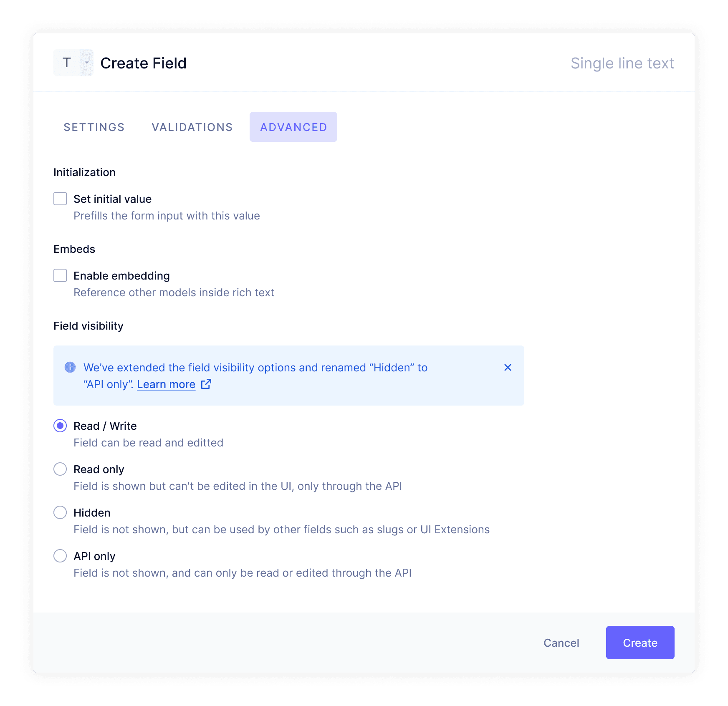Check the Enable embedding checkbox
This screenshot has height=706, width=728.
tap(60, 275)
